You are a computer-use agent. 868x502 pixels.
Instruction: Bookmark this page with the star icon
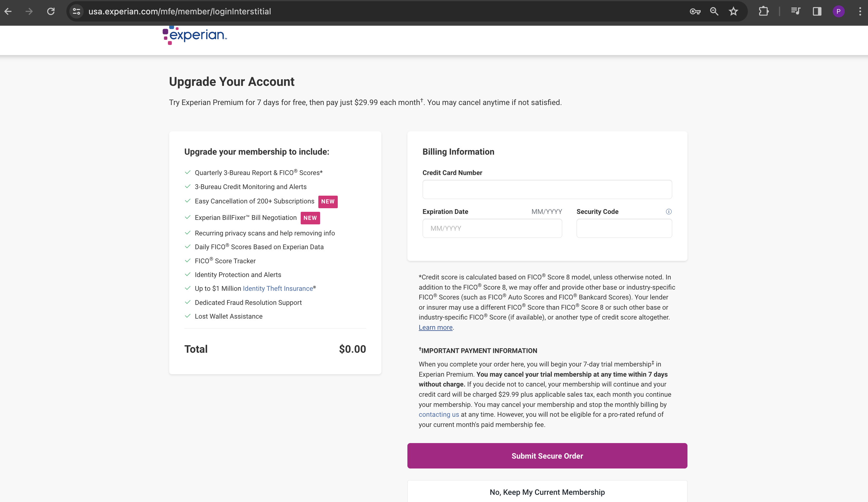[733, 11]
